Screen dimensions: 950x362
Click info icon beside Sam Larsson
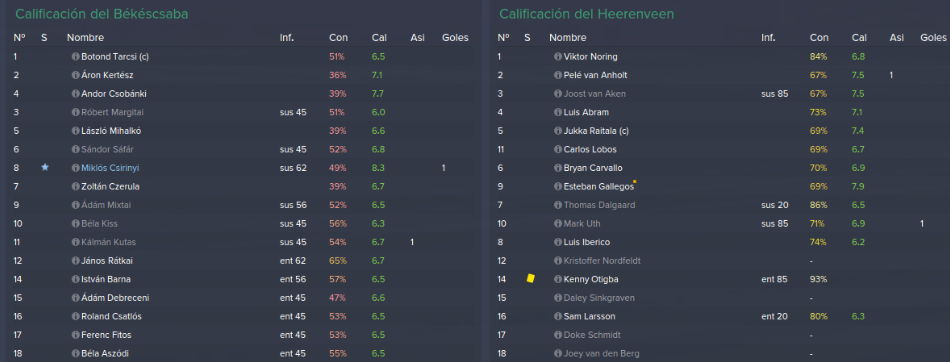coord(557,317)
